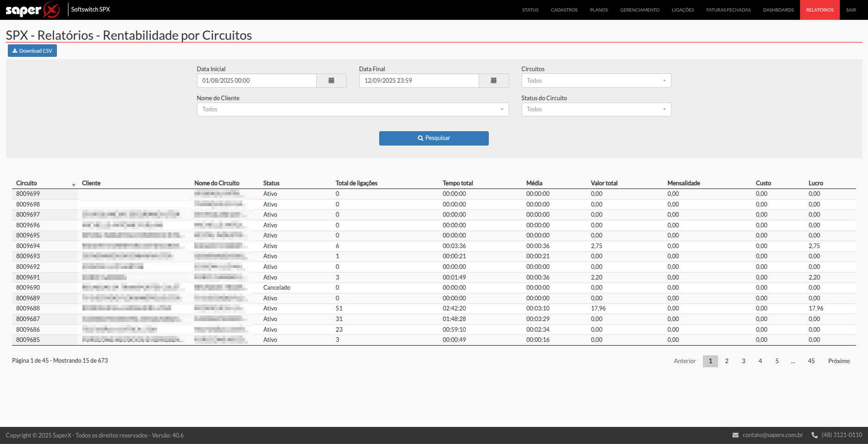Select circuit 8009685 cell

(28, 340)
